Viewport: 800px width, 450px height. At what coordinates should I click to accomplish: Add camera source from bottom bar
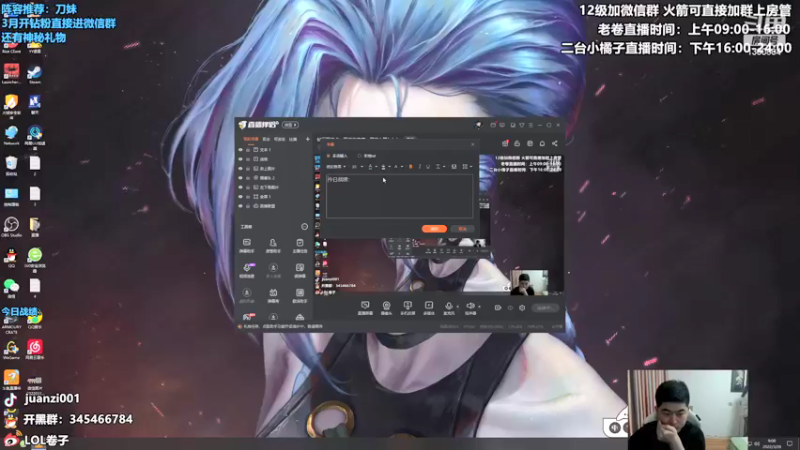pos(386,308)
